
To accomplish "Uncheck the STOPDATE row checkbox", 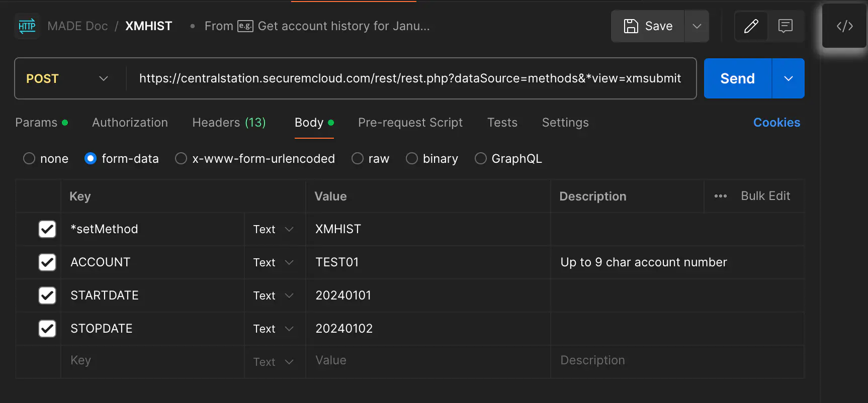I will (47, 329).
